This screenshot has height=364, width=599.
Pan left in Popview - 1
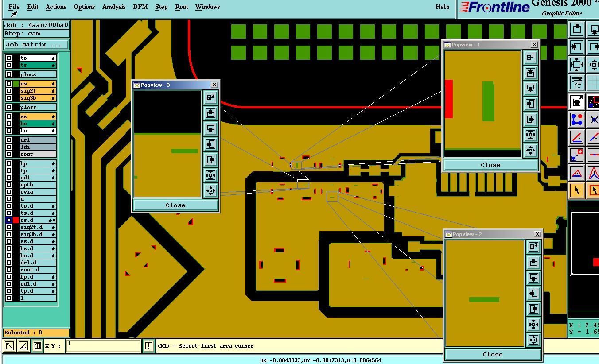point(531,104)
